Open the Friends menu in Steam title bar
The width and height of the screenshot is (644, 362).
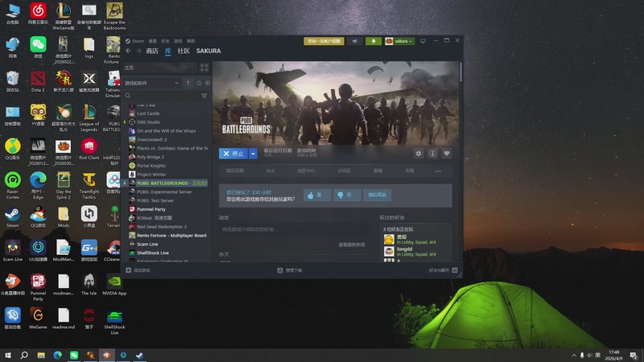pos(165,41)
